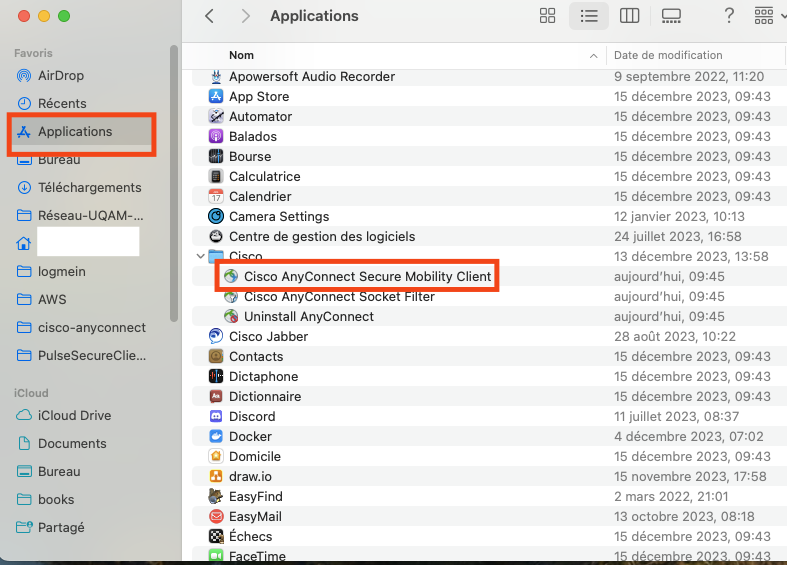Click the App Store icon

pyautogui.click(x=216, y=96)
